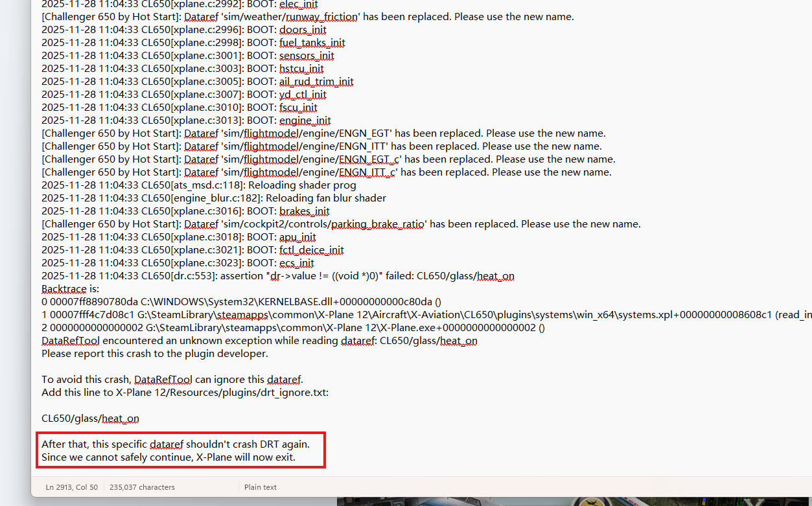Click the 'Reloading shader prog' line
Screen dimensions: 812x506
[199, 185]
